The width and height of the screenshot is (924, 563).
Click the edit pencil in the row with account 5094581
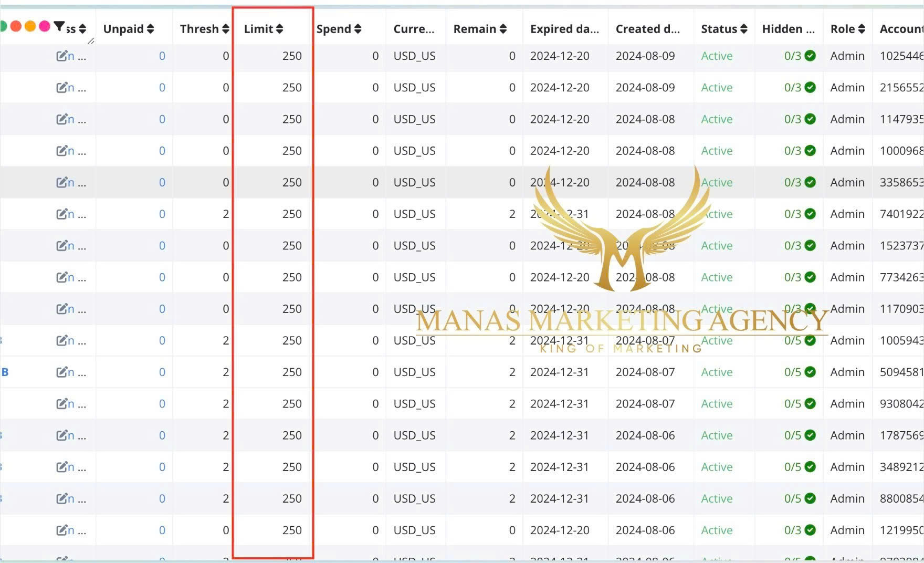pos(61,372)
